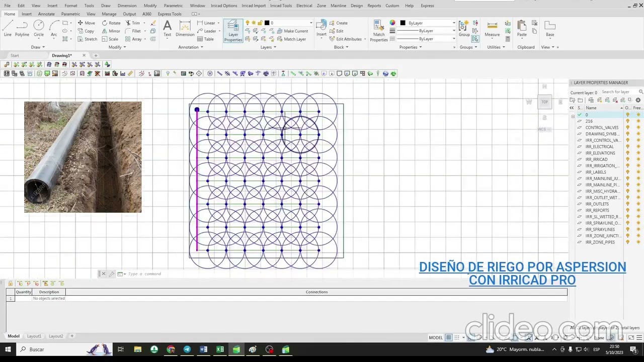Viewport: 644px width, 362px height.
Task: Select the Polyline tool
Action: (x=22, y=28)
